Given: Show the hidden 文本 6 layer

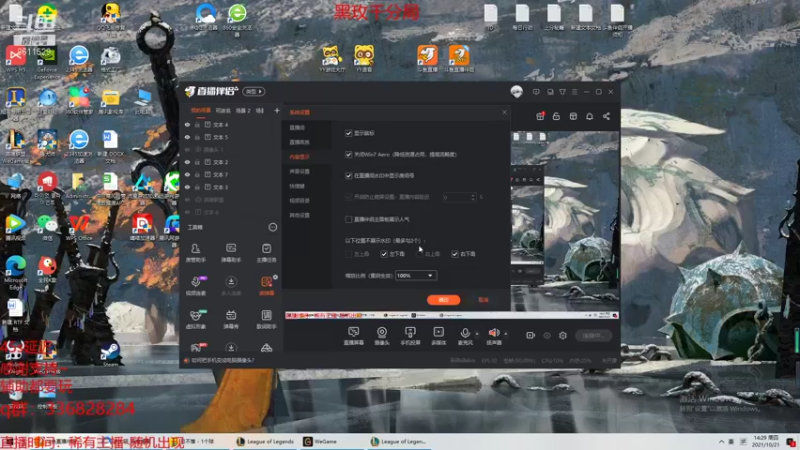Looking at the screenshot, I should (x=187, y=212).
